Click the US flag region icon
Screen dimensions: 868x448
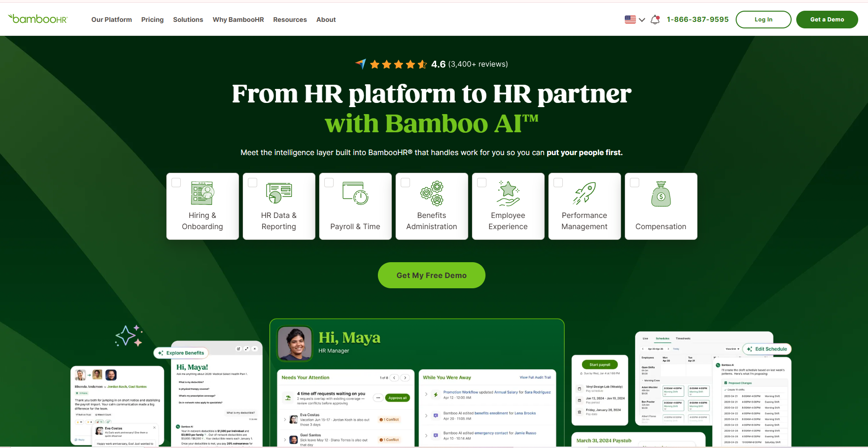(630, 20)
